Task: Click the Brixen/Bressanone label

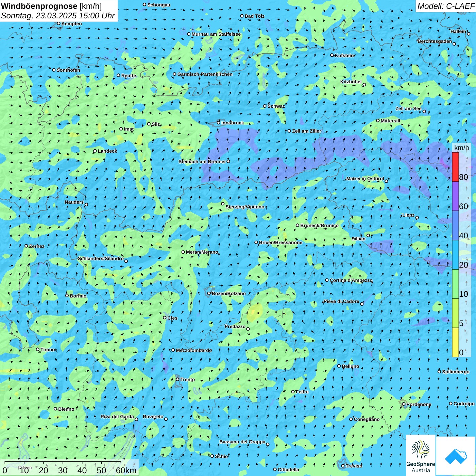Action: [280, 242]
